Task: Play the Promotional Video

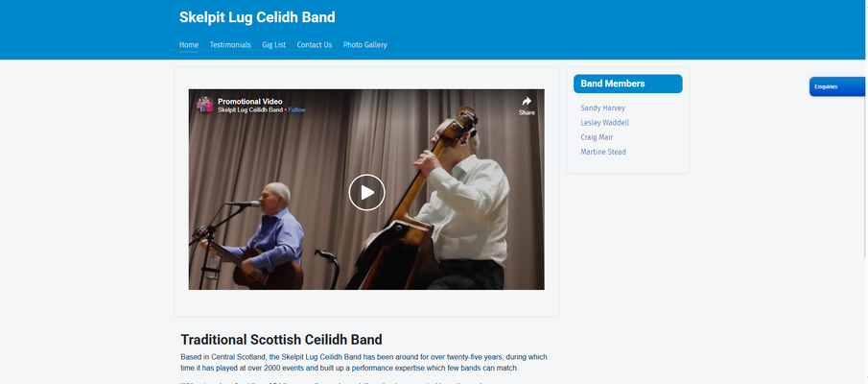Action: coord(366,192)
